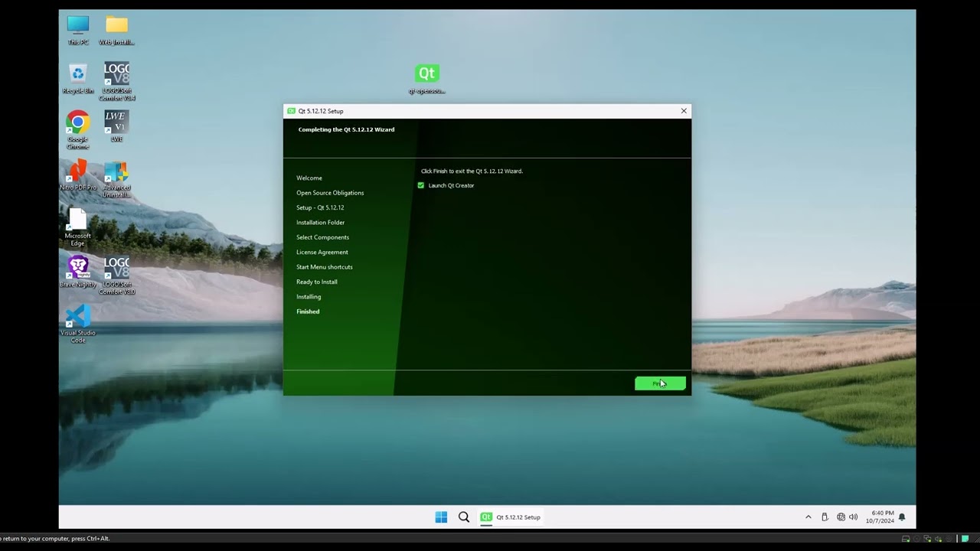The image size is (980, 551).
Task: Uncheck the Launch Qt Creator checkbox
Action: tap(420, 185)
